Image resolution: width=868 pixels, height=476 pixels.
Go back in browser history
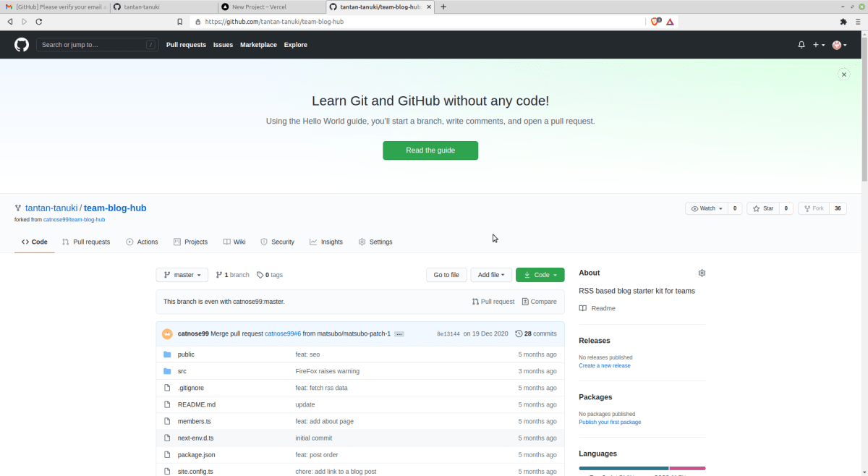[x=10, y=22]
